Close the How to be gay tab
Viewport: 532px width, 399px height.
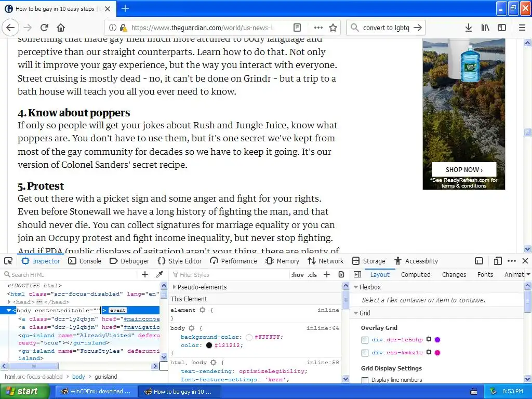(108, 9)
